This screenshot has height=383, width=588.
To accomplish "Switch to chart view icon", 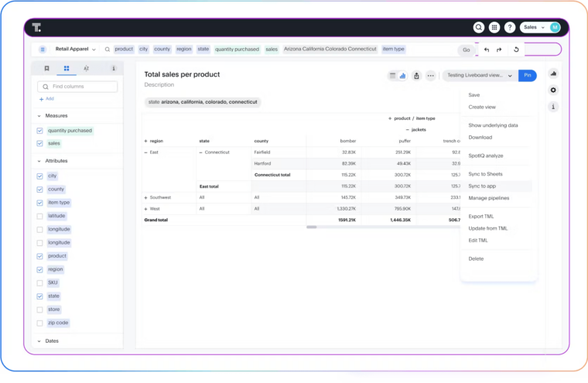I will tap(403, 76).
